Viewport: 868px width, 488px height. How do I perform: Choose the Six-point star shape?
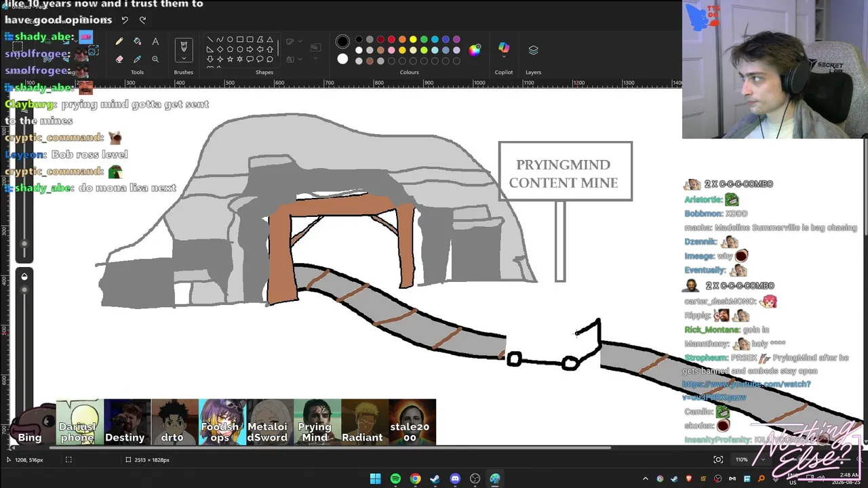[x=240, y=60]
